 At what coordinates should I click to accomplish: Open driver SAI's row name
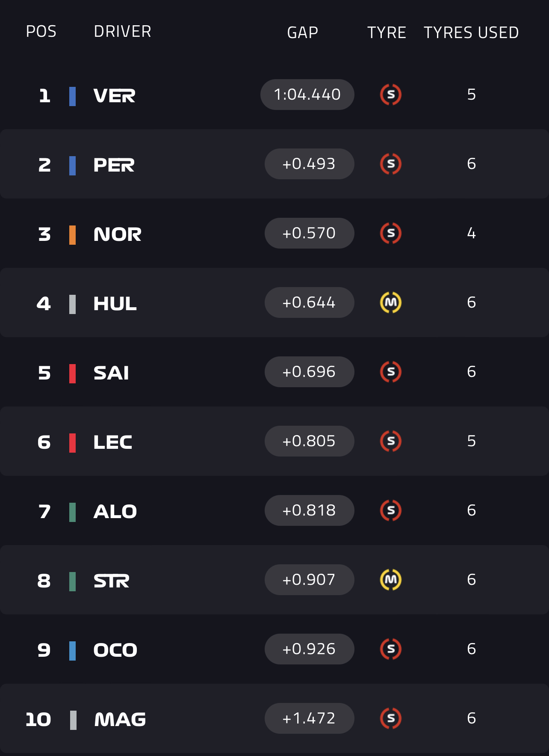[111, 373]
